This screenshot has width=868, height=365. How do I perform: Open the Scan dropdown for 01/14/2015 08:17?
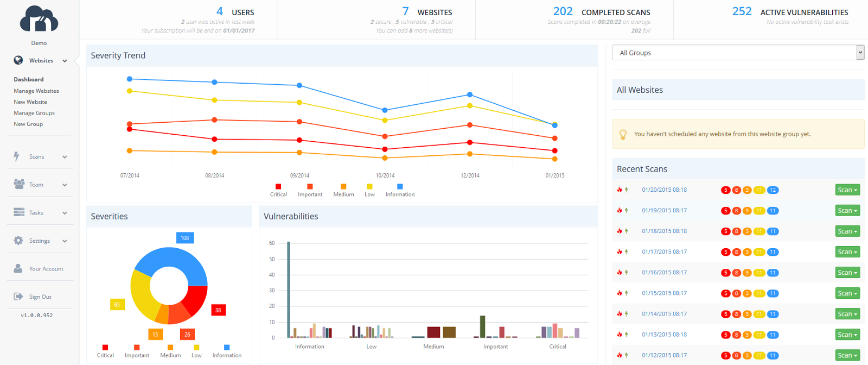847,313
